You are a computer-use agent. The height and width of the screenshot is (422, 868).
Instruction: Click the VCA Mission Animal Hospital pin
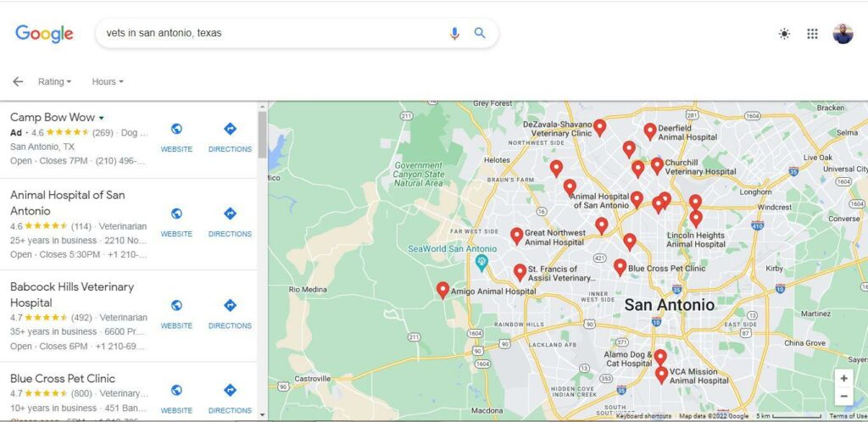coord(661,375)
